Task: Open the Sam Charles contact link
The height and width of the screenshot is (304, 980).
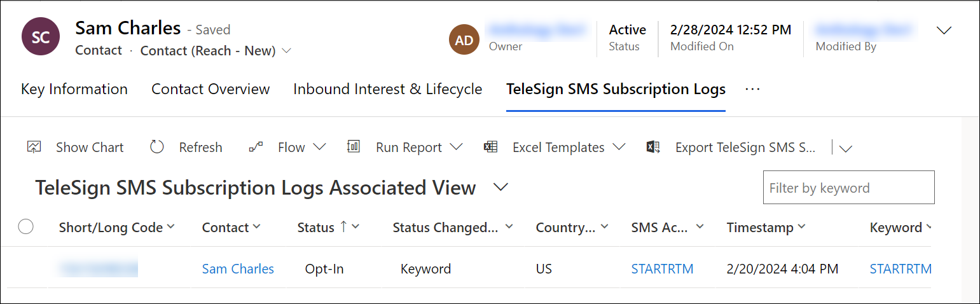Action: (x=238, y=269)
